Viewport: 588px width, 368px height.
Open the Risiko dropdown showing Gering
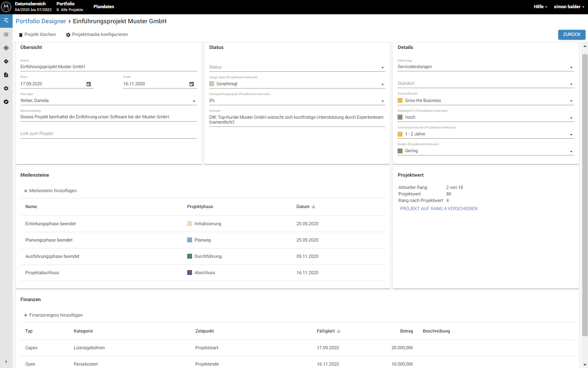(x=486, y=151)
